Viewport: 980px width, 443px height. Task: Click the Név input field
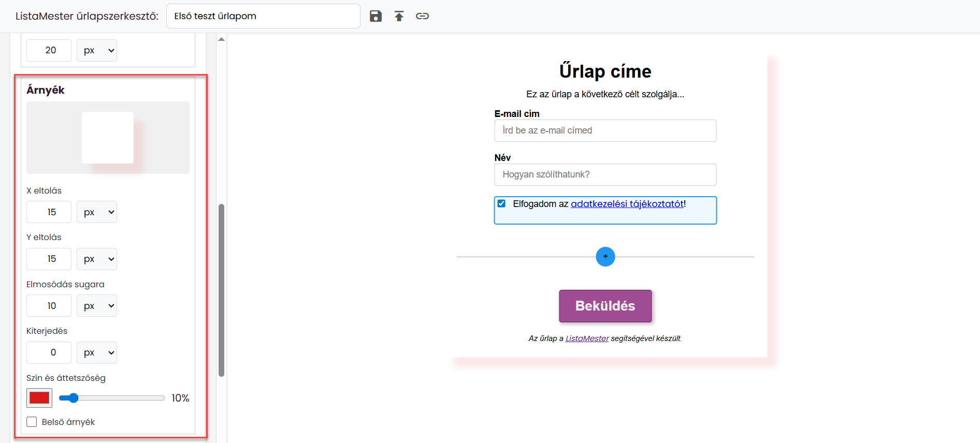pyautogui.click(x=605, y=174)
